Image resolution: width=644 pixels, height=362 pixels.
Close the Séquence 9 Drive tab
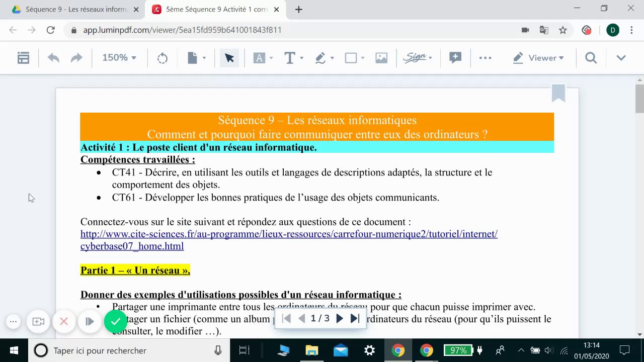coord(135,10)
